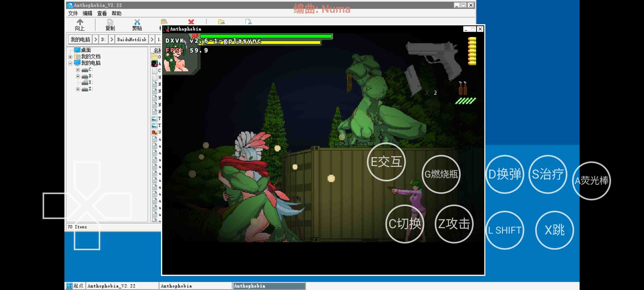
Task: Tap the Z攻击 attack overlay button
Action: (454, 224)
